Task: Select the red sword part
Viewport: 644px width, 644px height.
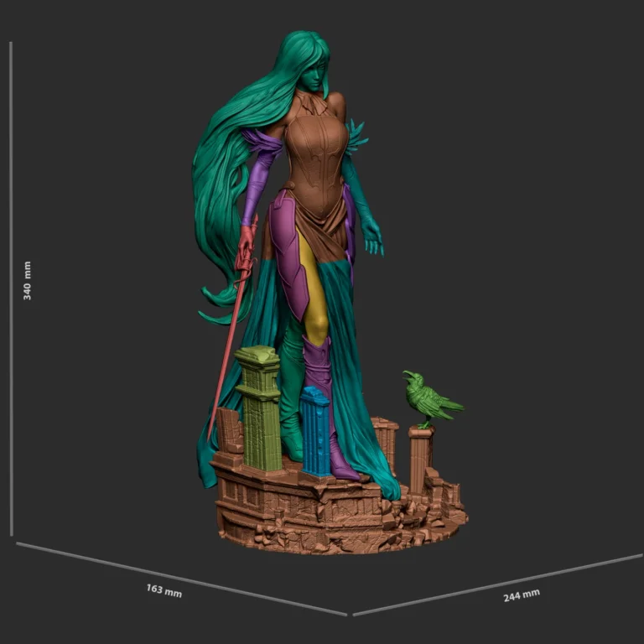Action: (235, 329)
